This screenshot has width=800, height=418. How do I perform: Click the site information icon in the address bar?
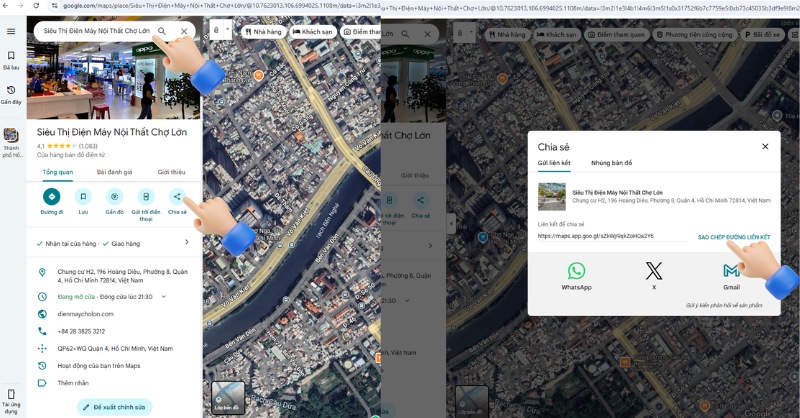click(x=54, y=6)
